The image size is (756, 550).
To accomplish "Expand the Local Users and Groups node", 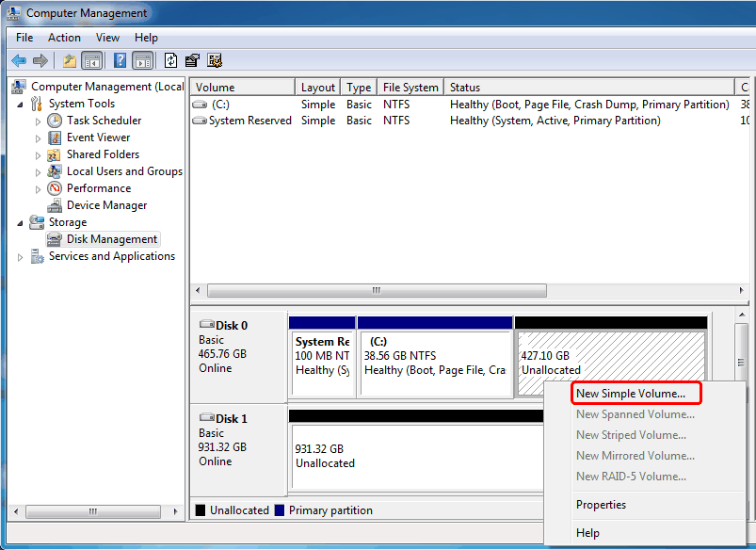I will coord(38,172).
